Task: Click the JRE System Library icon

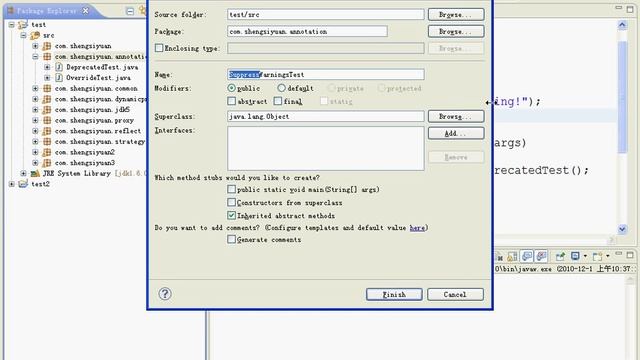Action: (35, 173)
